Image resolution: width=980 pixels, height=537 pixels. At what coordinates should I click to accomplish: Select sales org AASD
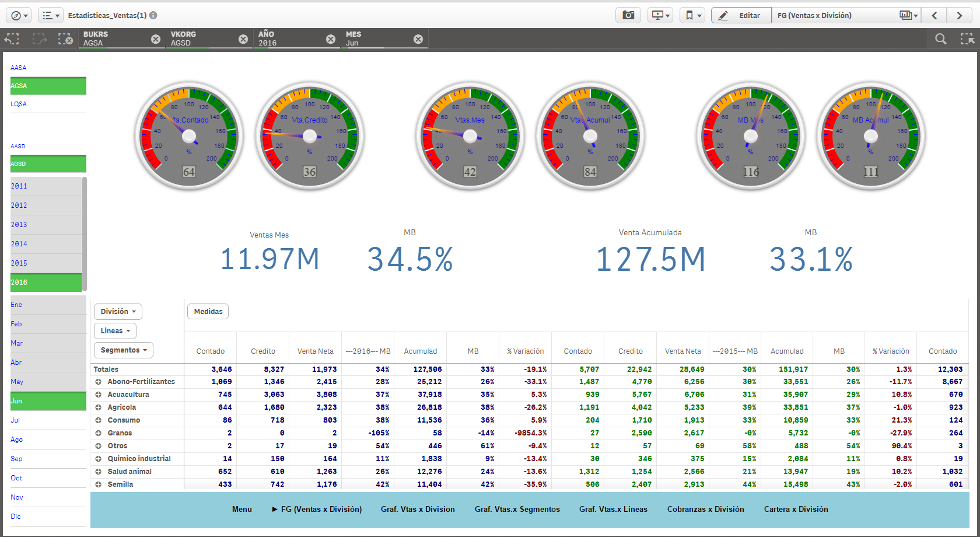[48, 147]
